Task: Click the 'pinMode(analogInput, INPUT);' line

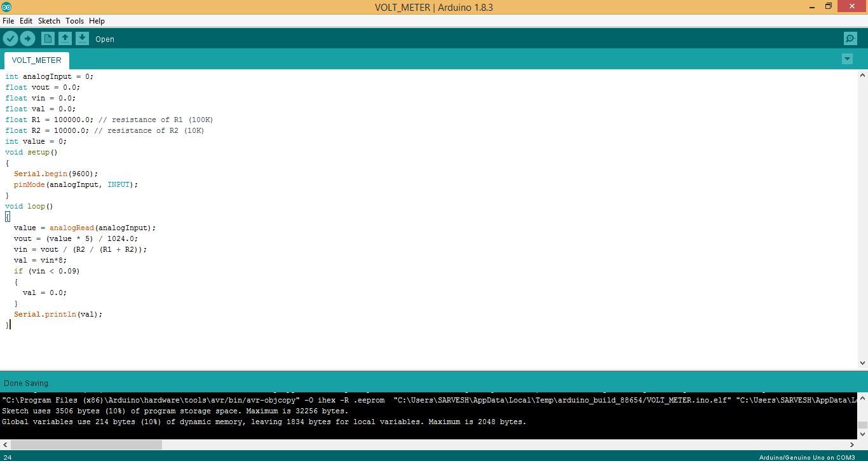Action: 76,184
